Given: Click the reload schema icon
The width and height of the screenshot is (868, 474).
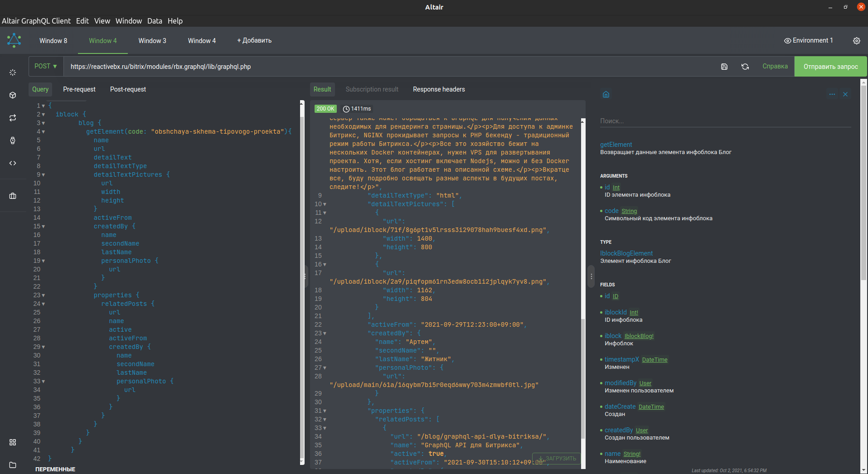Looking at the screenshot, I should click(745, 67).
